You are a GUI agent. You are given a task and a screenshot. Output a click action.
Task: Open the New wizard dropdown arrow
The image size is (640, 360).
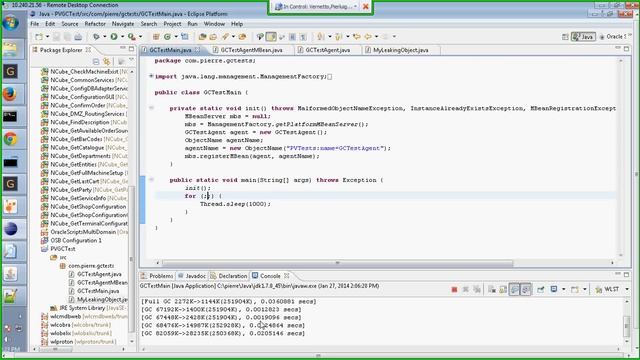47,37
